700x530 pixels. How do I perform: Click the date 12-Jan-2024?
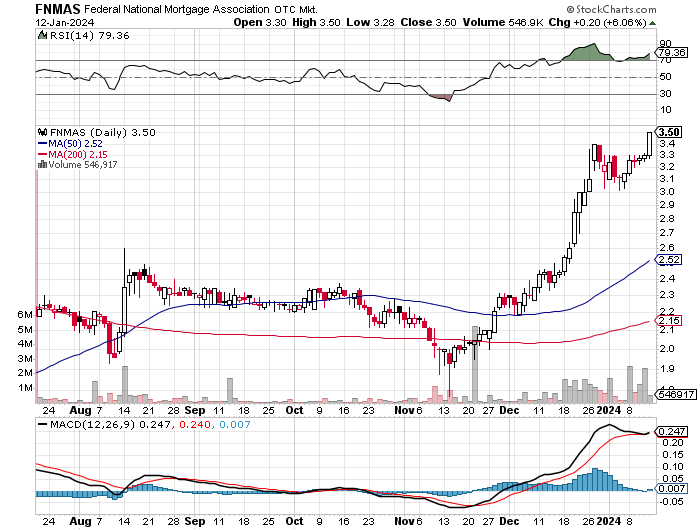[x=65, y=22]
